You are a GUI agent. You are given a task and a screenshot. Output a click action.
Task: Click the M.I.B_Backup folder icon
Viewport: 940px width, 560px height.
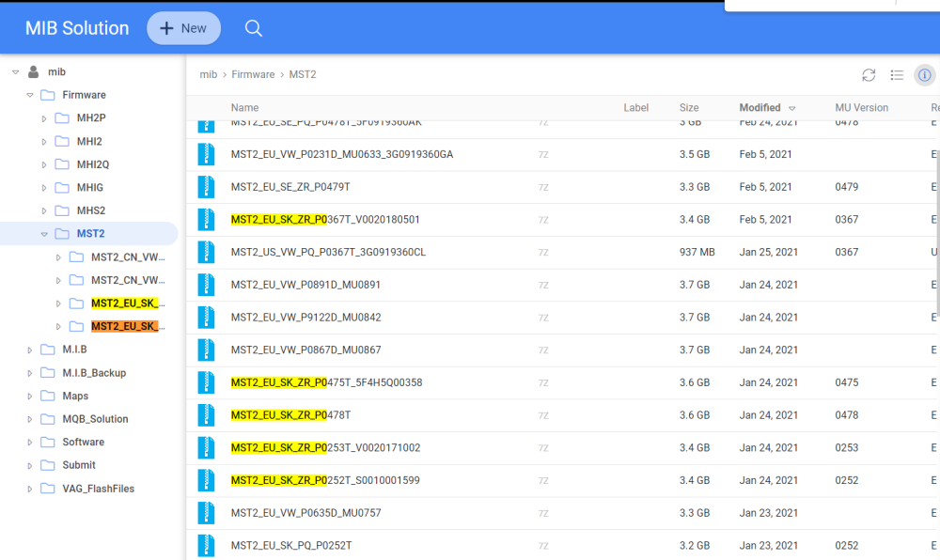coord(47,372)
